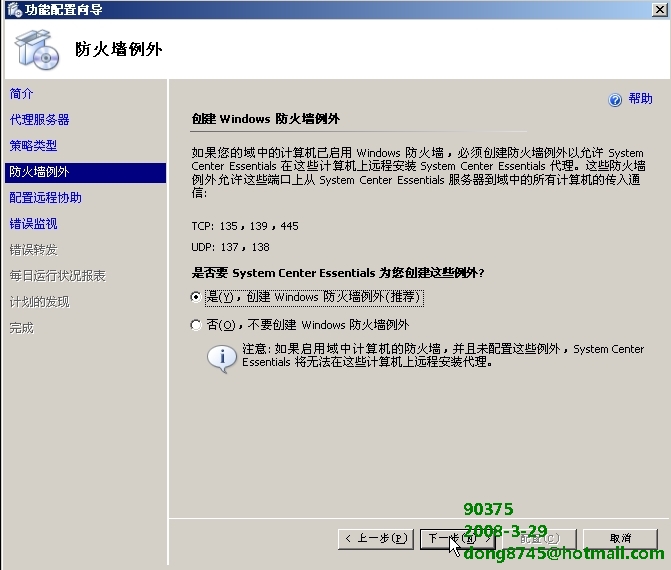Click the 下一步(N) next button
Screen dimensions: 671x570
pos(457,538)
